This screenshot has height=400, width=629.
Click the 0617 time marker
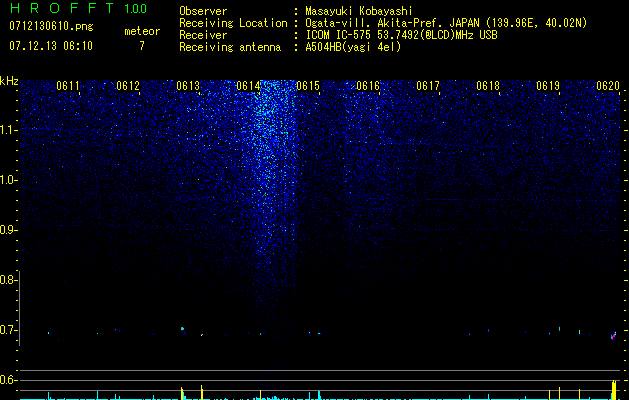coord(428,86)
